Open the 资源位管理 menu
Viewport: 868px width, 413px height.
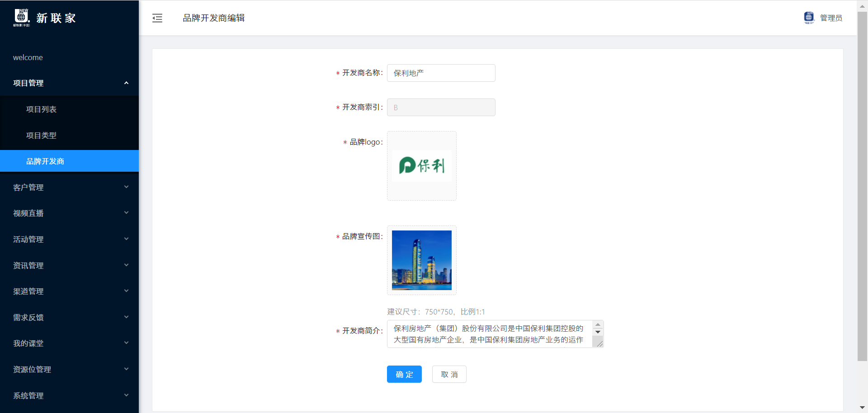[69, 370]
